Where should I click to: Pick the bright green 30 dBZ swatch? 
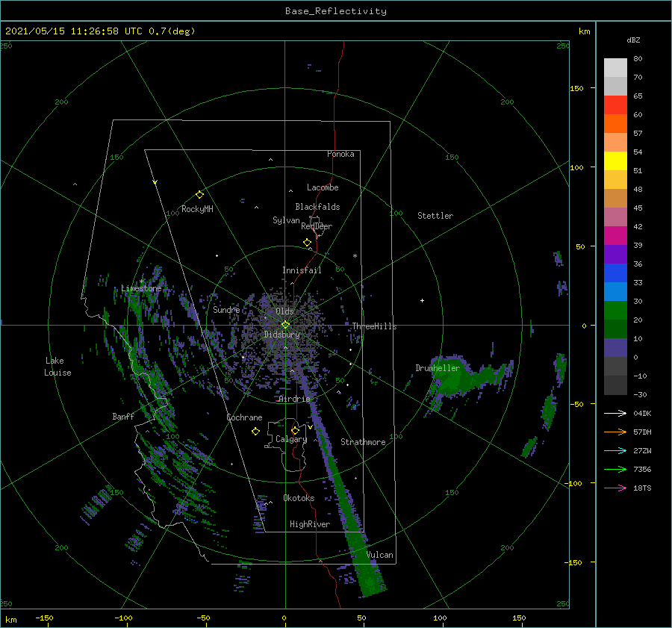(x=615, y=310)
